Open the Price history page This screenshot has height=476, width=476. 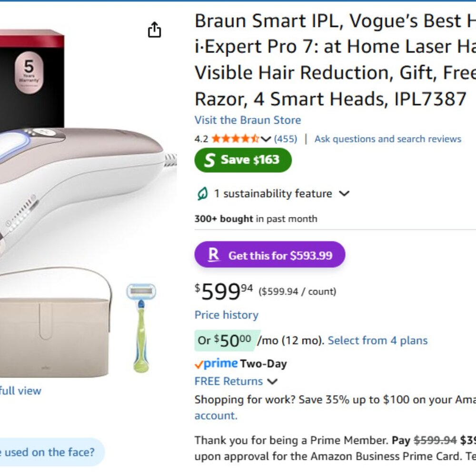click(x=226, y=315)
